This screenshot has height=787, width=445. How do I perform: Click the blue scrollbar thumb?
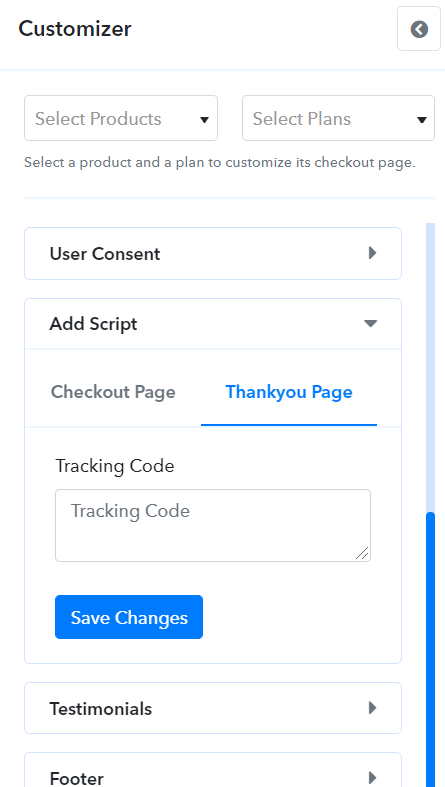tap(430, 649)
